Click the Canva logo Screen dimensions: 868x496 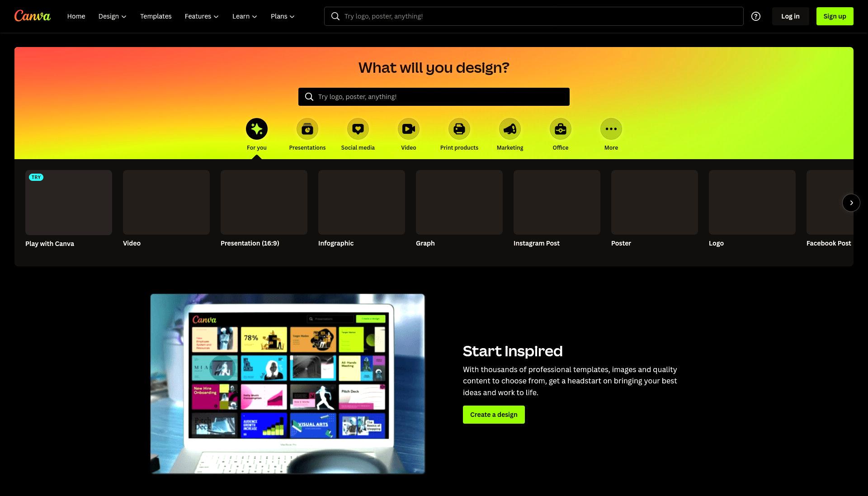[33, 16]
